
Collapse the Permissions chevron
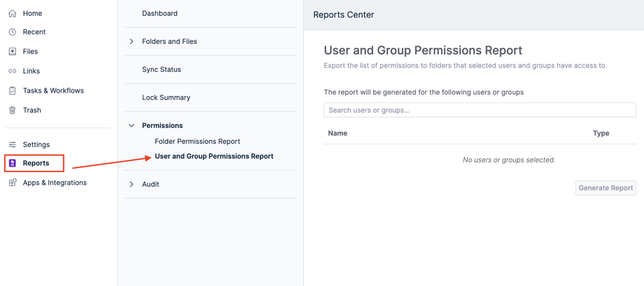click(132, 126)
